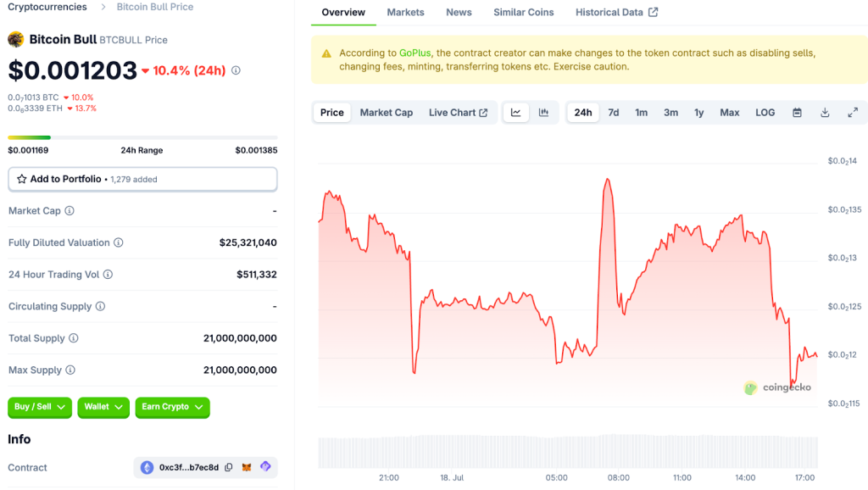The image size is (868, 490).
Task: Open the News tab
Action: click(x=459, y=12)
